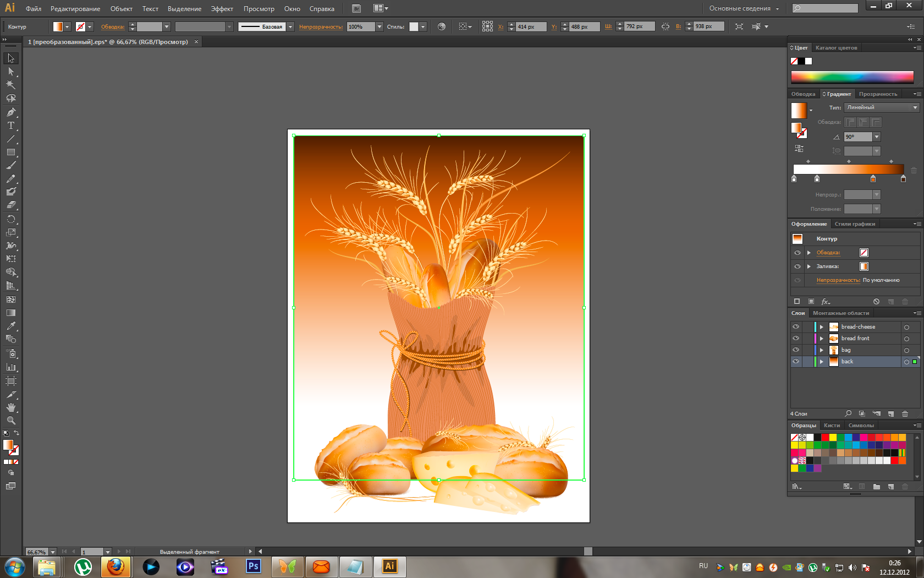The image size is (924, 578).
Task: Select the Type tool
Action: point(10,126)
